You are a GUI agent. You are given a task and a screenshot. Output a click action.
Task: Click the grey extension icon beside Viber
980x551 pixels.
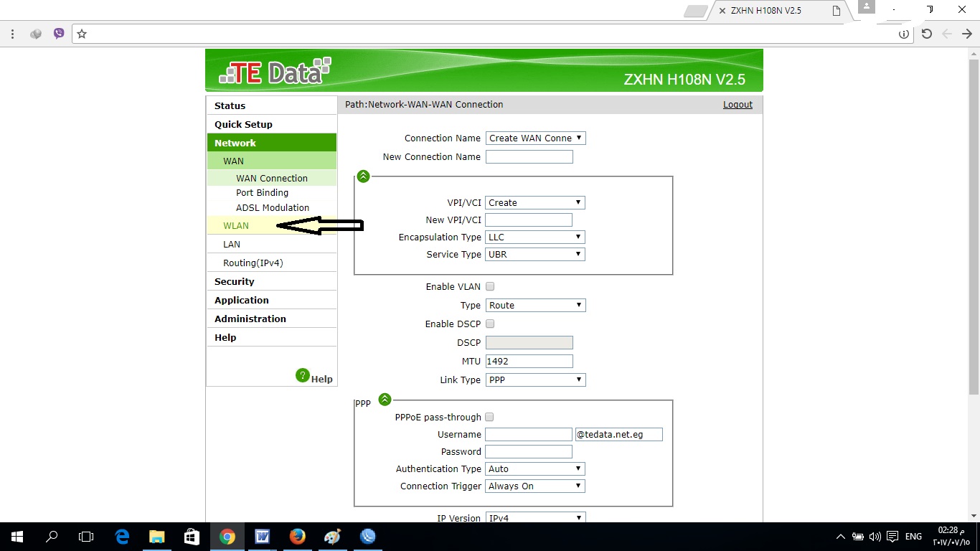point(36,34)
